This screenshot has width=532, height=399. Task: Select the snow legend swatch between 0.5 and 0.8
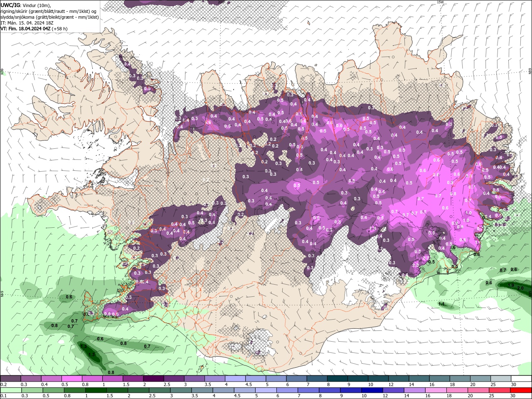tap(71, 379)
